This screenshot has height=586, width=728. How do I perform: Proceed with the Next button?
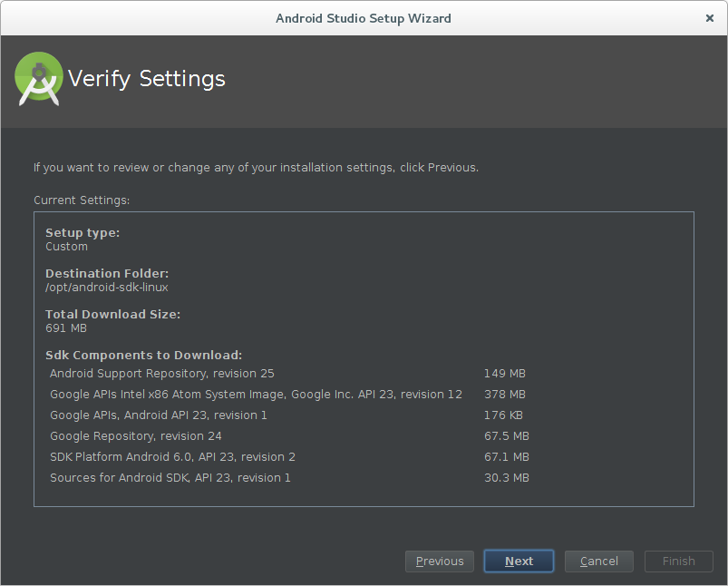tap(519, 562)
